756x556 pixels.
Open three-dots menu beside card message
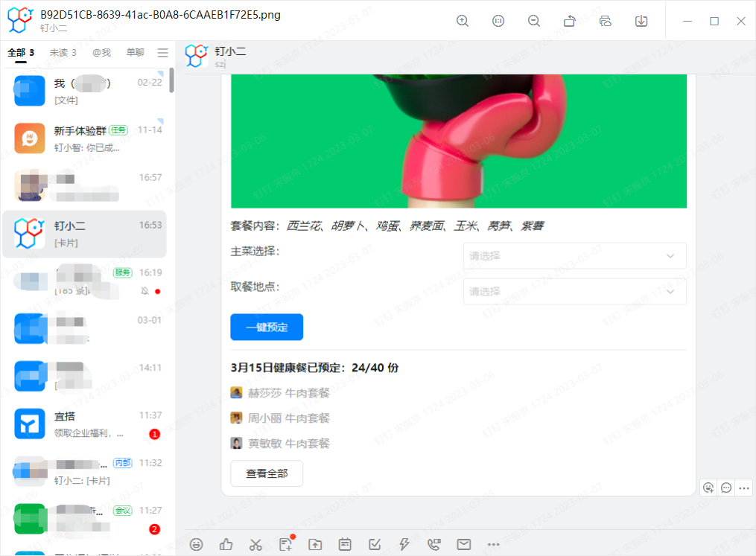744,488
